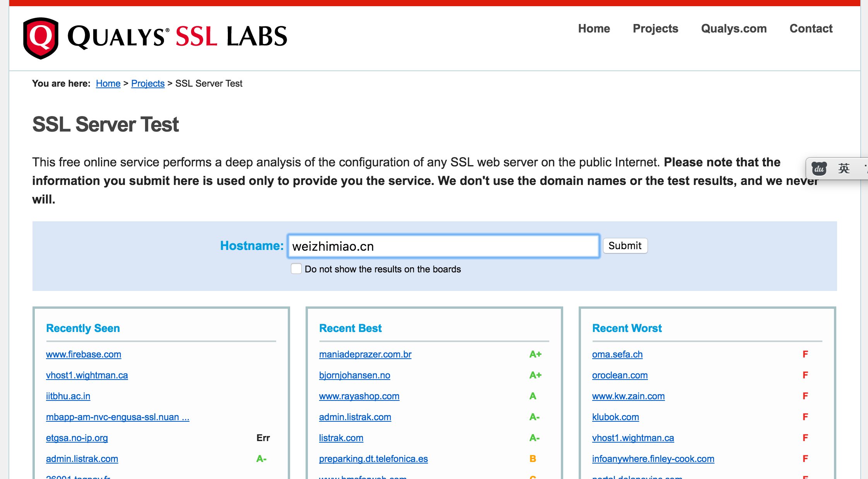Open the Projects navigation menu item

pyautogui.click(x=655, y=29)
